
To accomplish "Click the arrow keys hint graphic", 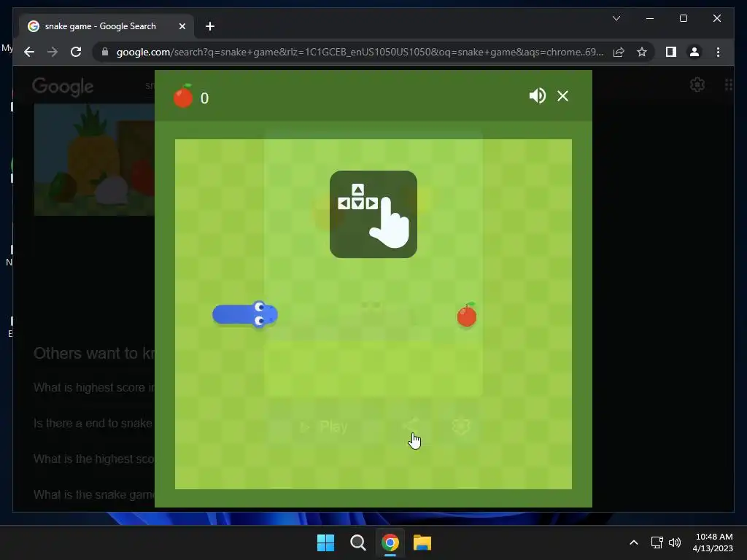I will (373, 214).
